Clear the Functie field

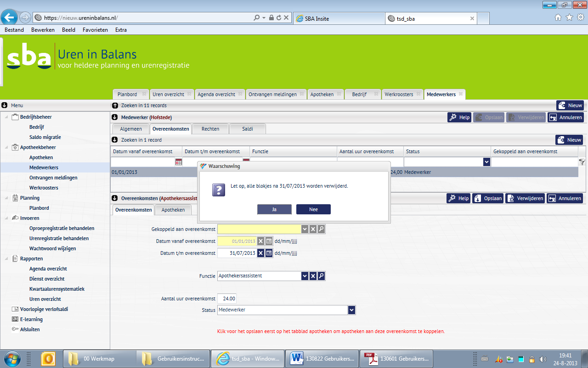click(313, 276)
